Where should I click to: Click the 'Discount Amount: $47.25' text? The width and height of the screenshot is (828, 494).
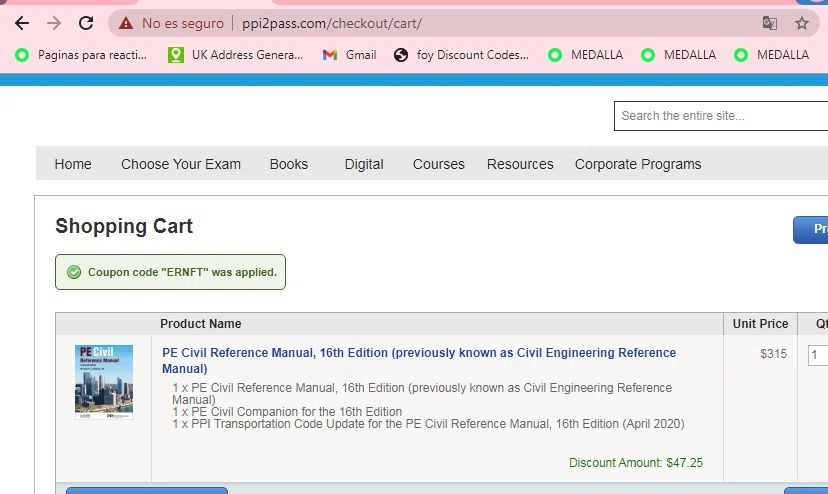point(636,463)
